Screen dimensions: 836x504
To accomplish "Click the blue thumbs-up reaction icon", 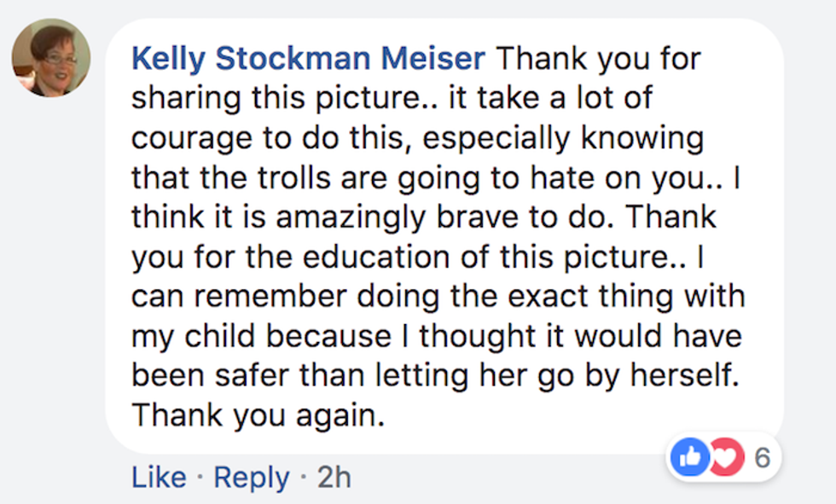I will [x=689, y=459].
